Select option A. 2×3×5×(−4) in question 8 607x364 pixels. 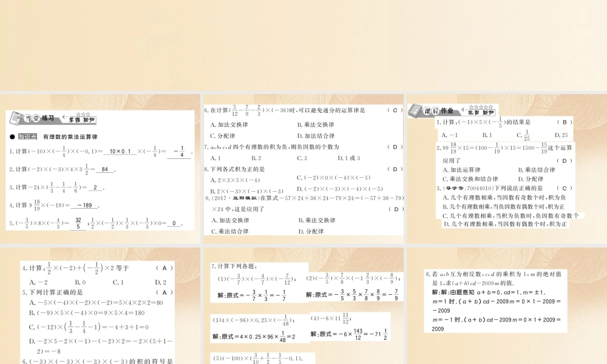tap(236, 180)
